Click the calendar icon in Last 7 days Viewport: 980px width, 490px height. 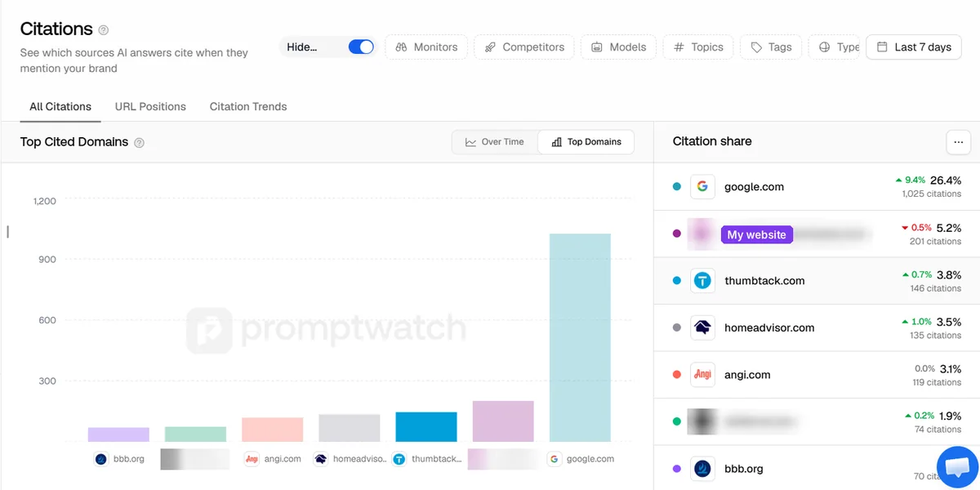click(x=882, y=47)
